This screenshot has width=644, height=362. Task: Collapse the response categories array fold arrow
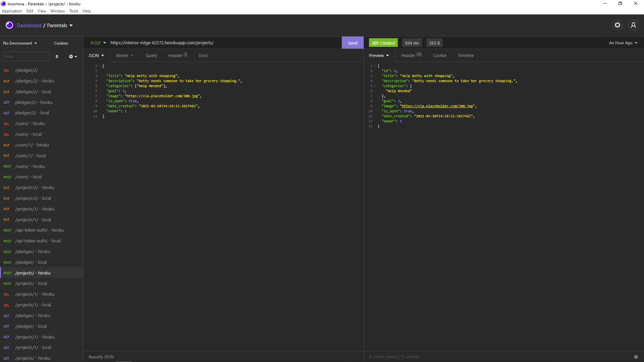[375, 86]
